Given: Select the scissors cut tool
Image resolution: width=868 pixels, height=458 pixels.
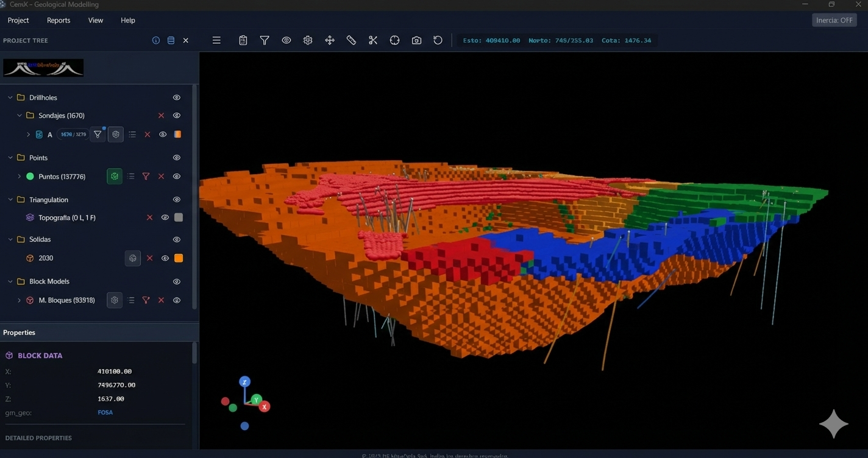Looking at the screenshot, I should (373, 40).
